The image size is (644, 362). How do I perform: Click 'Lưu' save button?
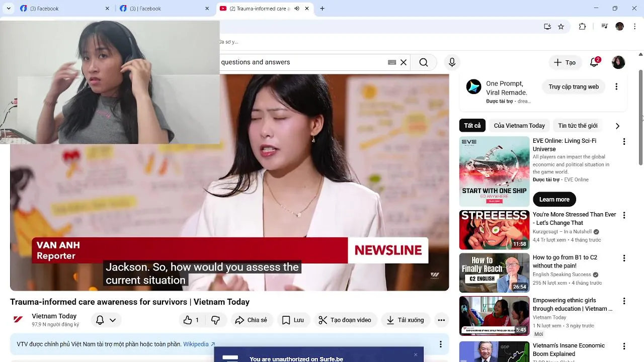pyautogui.click(x=293, y=320)
